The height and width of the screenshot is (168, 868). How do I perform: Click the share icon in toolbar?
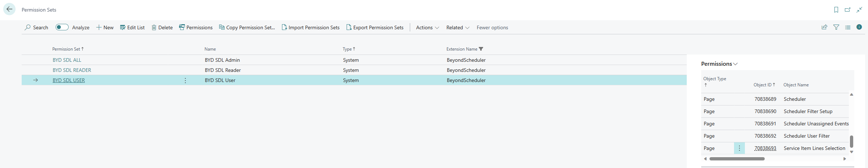coord(824,27)
